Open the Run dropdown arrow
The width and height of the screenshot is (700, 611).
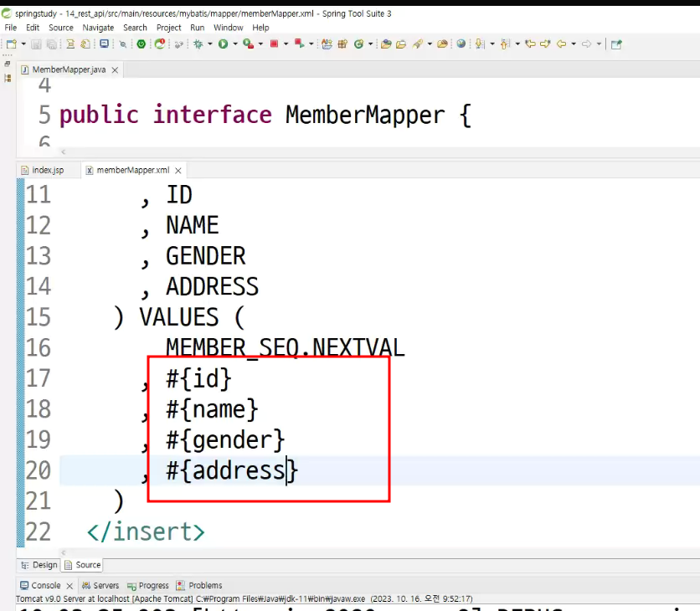coord(234,44)
